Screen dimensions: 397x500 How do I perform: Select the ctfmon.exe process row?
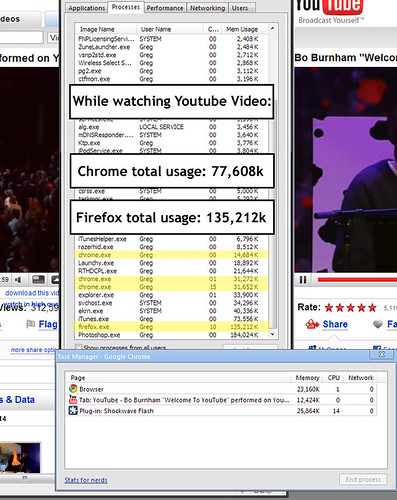(172, 79)
